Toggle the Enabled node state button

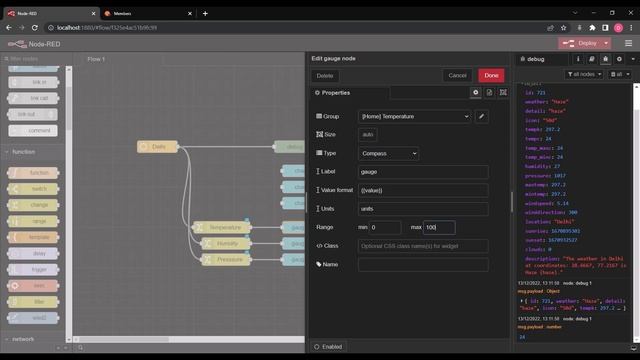(x=329, y=347)
